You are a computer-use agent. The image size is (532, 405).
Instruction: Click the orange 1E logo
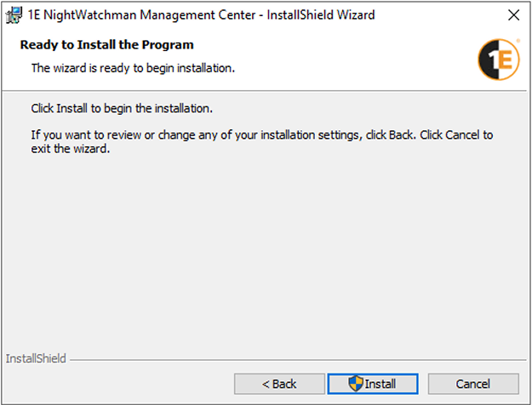coord(495,60)
